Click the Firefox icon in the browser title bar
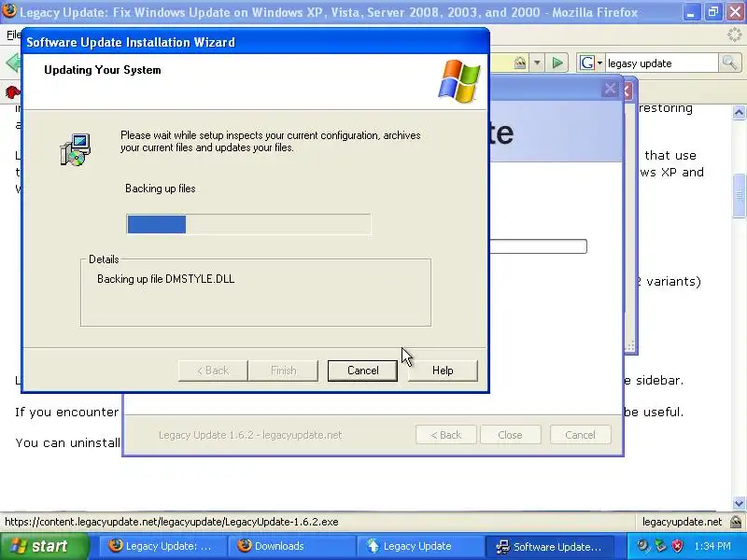Image resolution: width=747 pixels, height=560 pixels. 8,10
